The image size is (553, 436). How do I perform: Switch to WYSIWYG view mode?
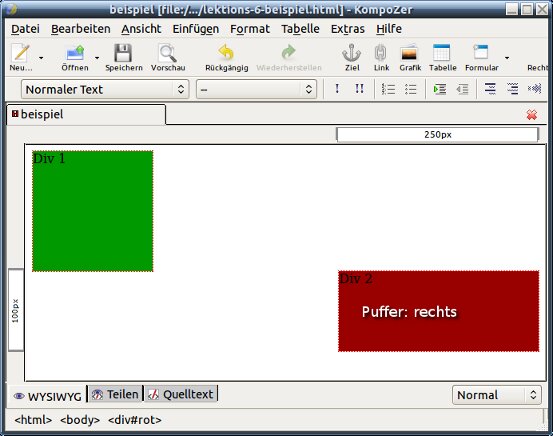[47, 396]
